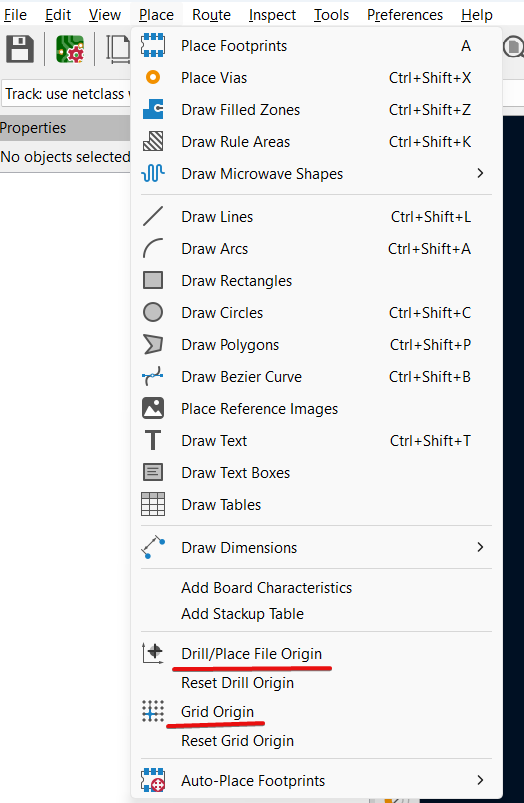Click the Properties panel header

[65, 128]
